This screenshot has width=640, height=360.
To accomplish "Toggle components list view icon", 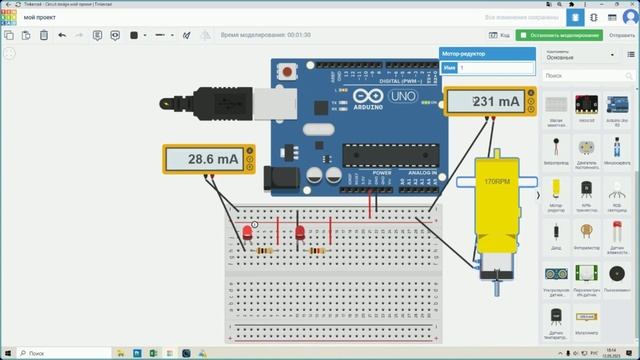I will pos(631,55).
